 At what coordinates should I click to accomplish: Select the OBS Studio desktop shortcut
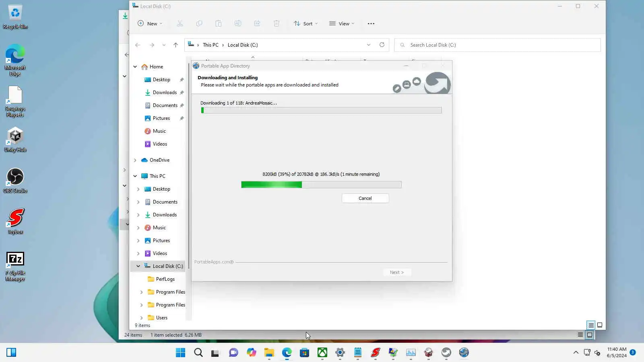[x=15, y=181]
